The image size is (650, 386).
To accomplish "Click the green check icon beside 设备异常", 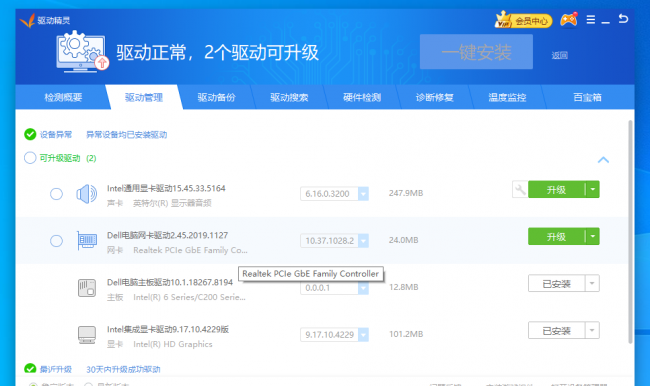I will point(30,134).
